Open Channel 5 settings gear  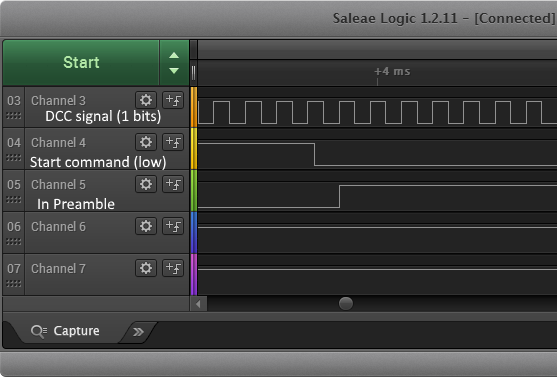(146, 184)
